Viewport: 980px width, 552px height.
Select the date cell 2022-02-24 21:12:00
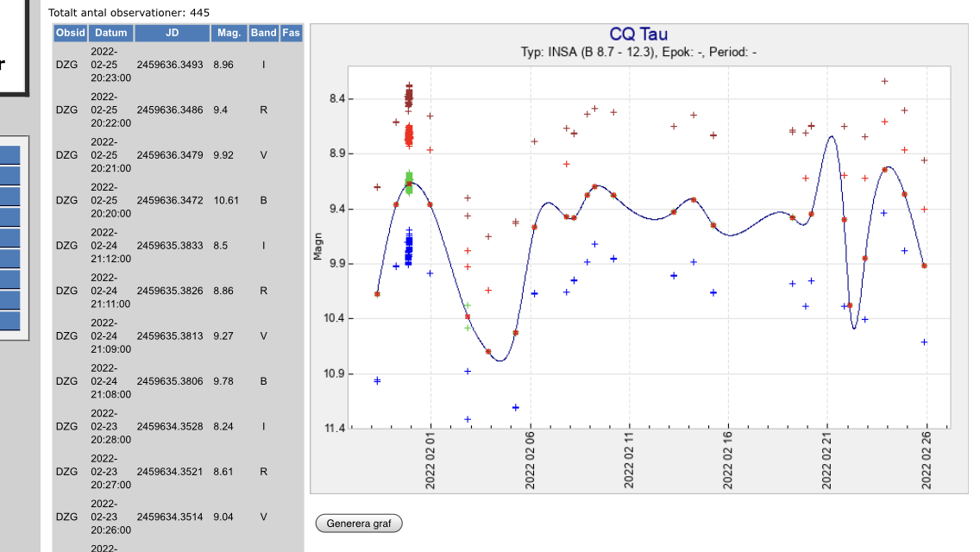tap(110, 246)
